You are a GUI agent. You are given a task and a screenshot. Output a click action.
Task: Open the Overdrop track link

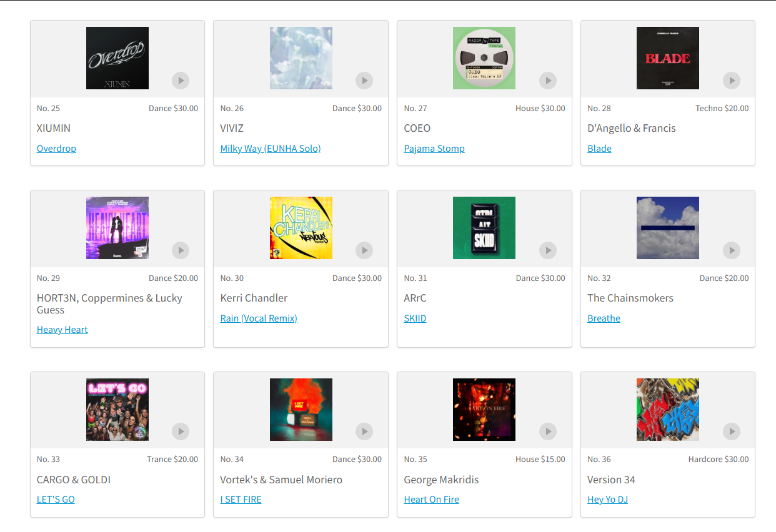[x=56, y=149]
